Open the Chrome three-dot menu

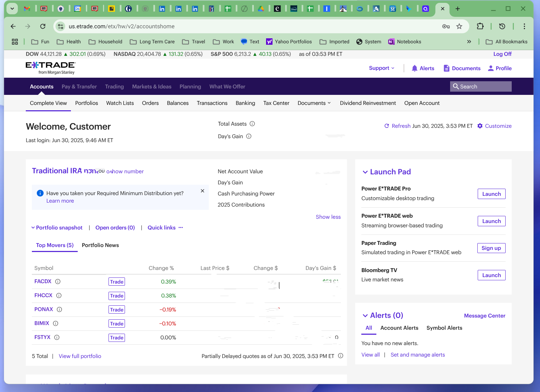(524, 26)
